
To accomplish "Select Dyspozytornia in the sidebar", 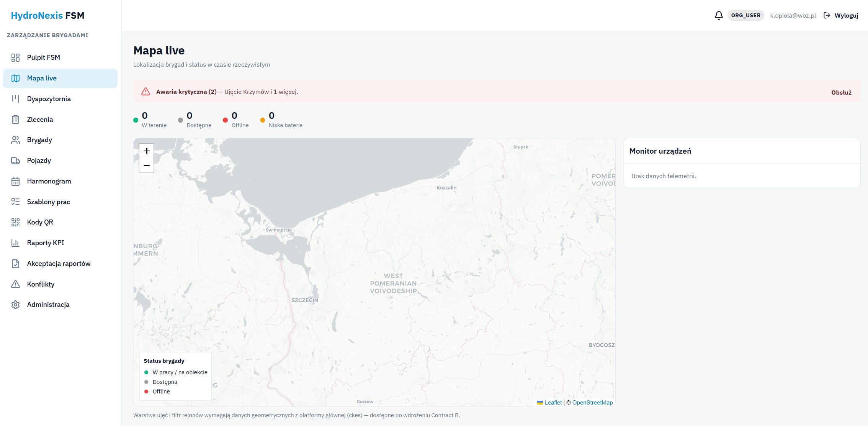I will point(60,99).
